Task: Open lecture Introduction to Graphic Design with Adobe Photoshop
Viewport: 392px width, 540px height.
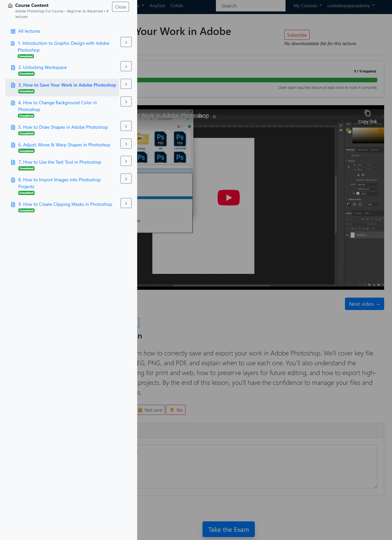Action: pyautogui.click(x=63, y=47)
